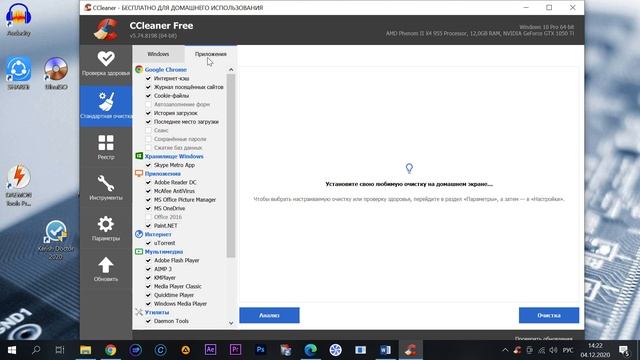Enable Сохранённые пароли checkbox
The image size is (640, 360).
pos(148,139)
